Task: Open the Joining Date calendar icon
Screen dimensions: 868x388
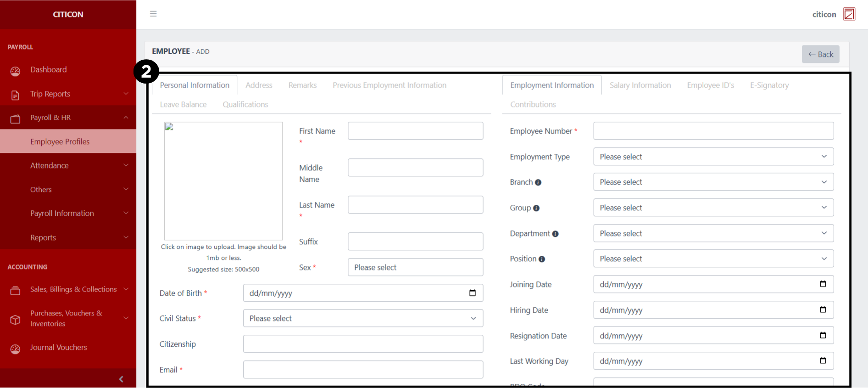Action: (823, 284)
